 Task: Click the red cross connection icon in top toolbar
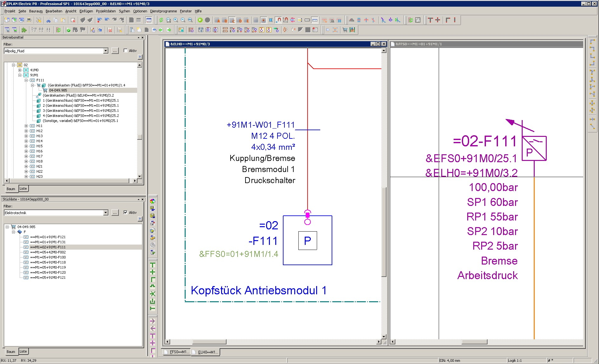437,20
